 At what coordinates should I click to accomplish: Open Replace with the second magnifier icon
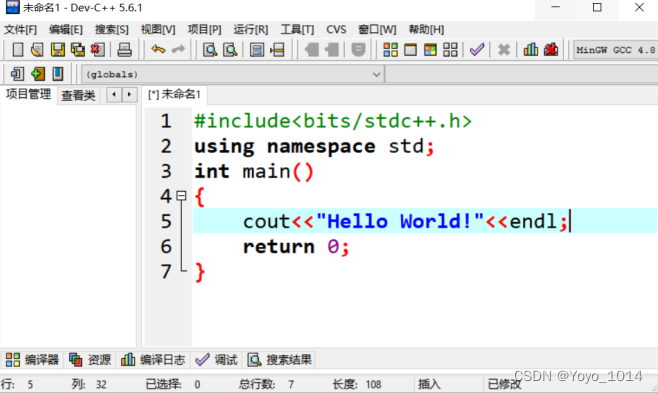click(230, 50)
